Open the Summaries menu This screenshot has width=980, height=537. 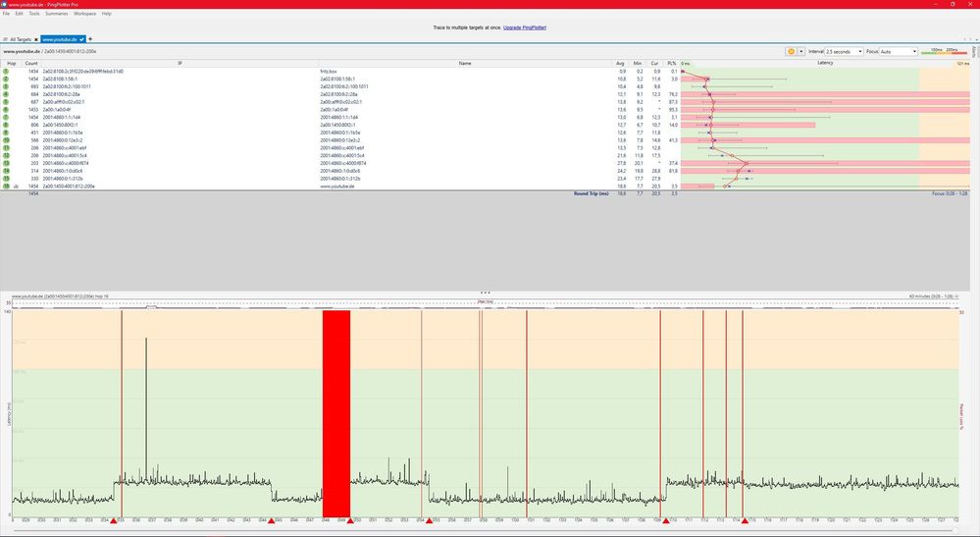coord(56,13)
